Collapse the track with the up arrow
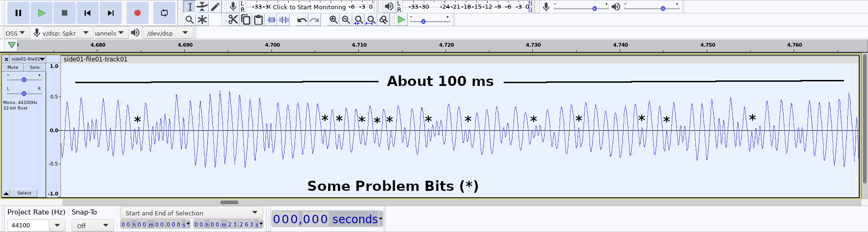 click(6, 193)
